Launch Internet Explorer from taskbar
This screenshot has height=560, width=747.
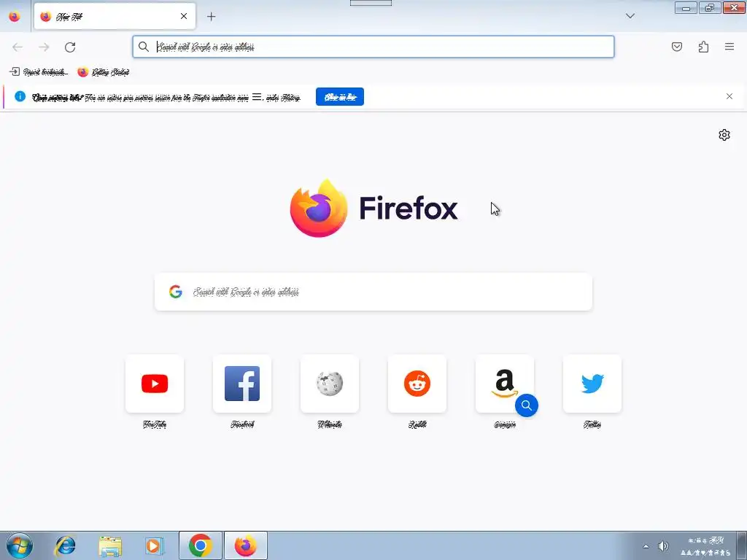coord(65,545)
